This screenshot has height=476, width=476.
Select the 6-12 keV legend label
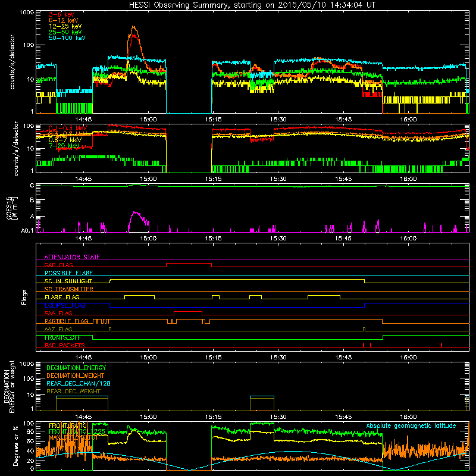tap(64, 20)
